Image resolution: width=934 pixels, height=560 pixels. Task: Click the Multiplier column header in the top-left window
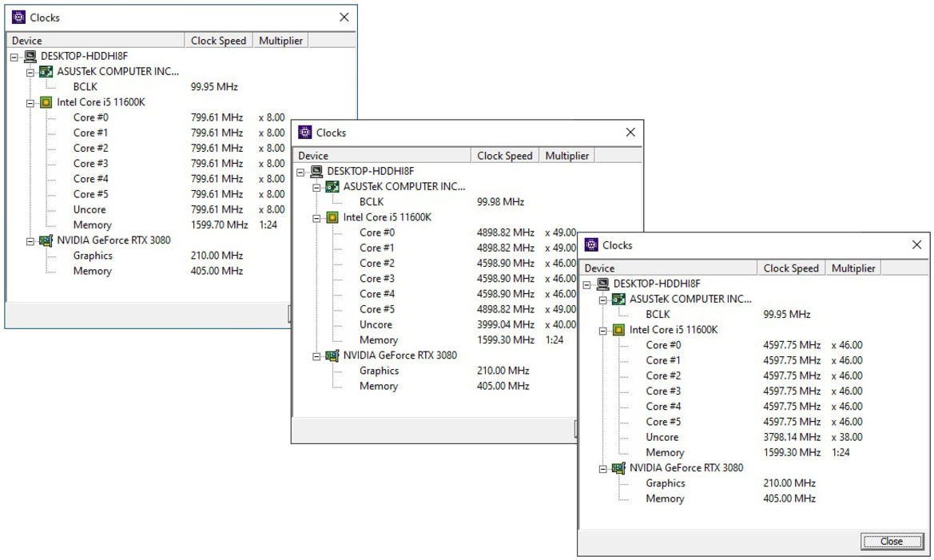[x=280, y=41]
